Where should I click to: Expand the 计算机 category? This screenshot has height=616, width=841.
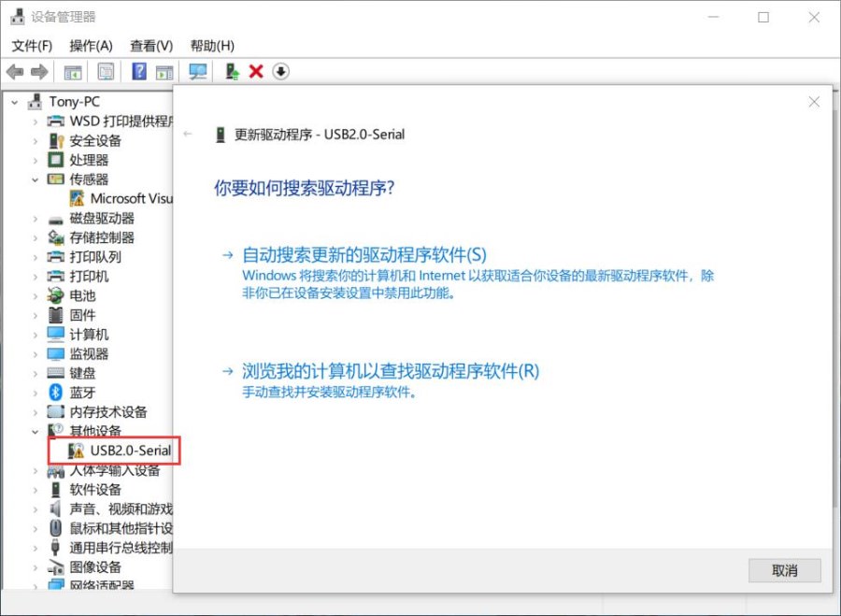[x=36, y=335]
